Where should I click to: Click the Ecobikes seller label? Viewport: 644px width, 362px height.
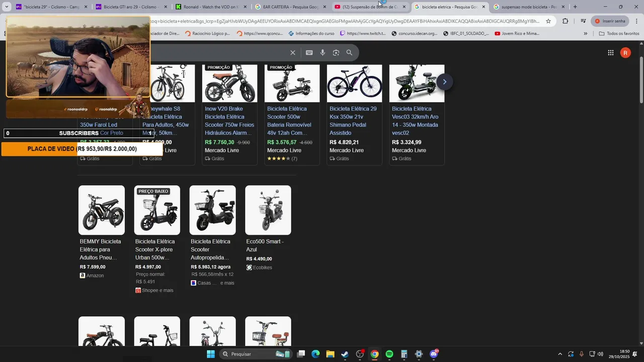(263, 267)
